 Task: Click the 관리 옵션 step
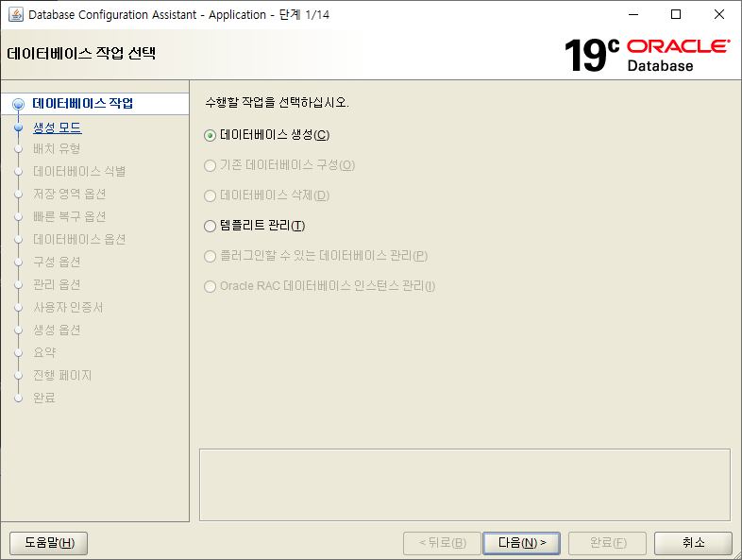click(57, 285)
